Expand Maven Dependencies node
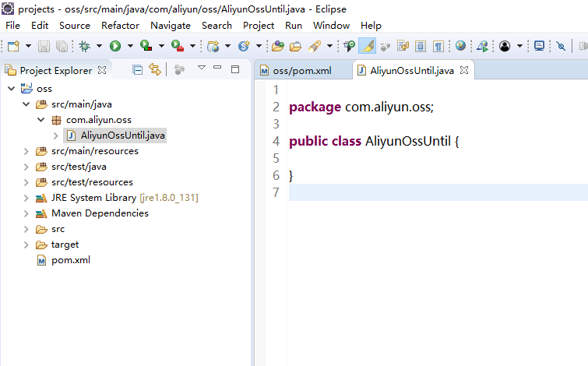Image resolution: width=588 pixels, height=366 pixels. click(x=26, y=213)
